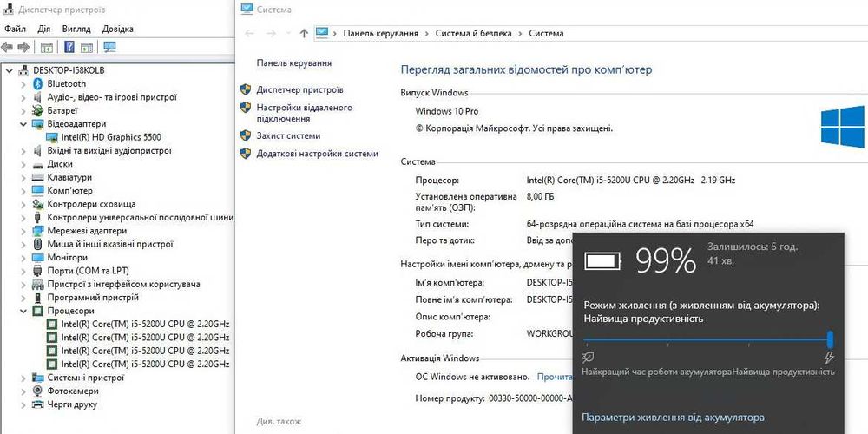This screenshot has width=868, height=434.
Task: Click the 99% battery percentage text
Action: click(666, 260)
